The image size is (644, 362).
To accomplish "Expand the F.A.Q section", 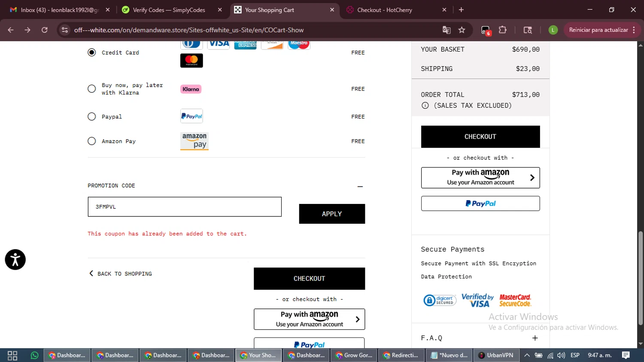I will (x=535, y=338).
